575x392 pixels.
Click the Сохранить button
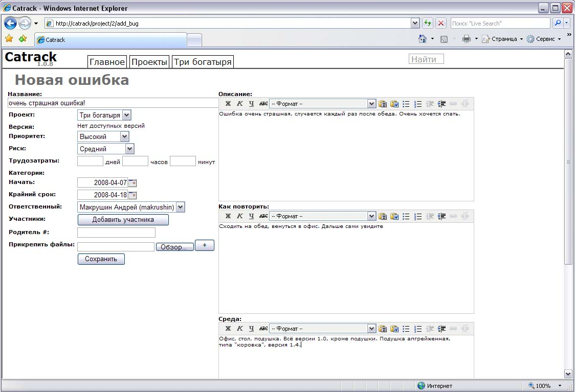[x=101, y=259]
